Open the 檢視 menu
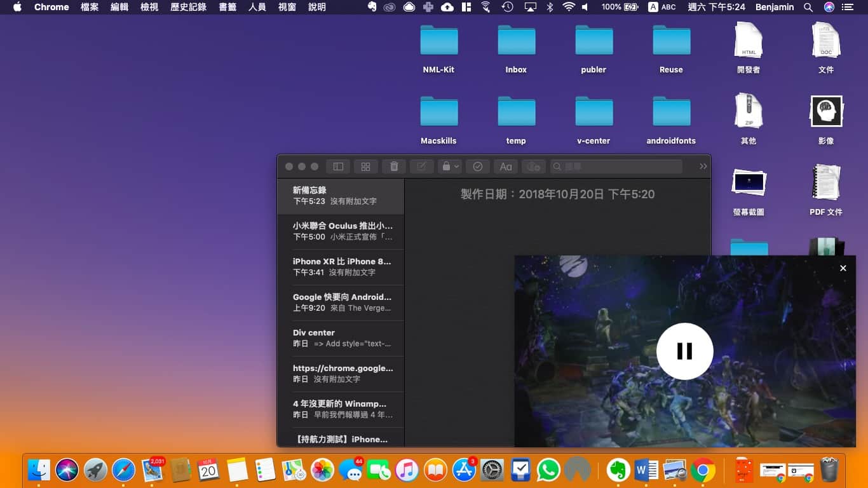Image resolution: width=868 pixels, height=488 pixels. [149, 7]
